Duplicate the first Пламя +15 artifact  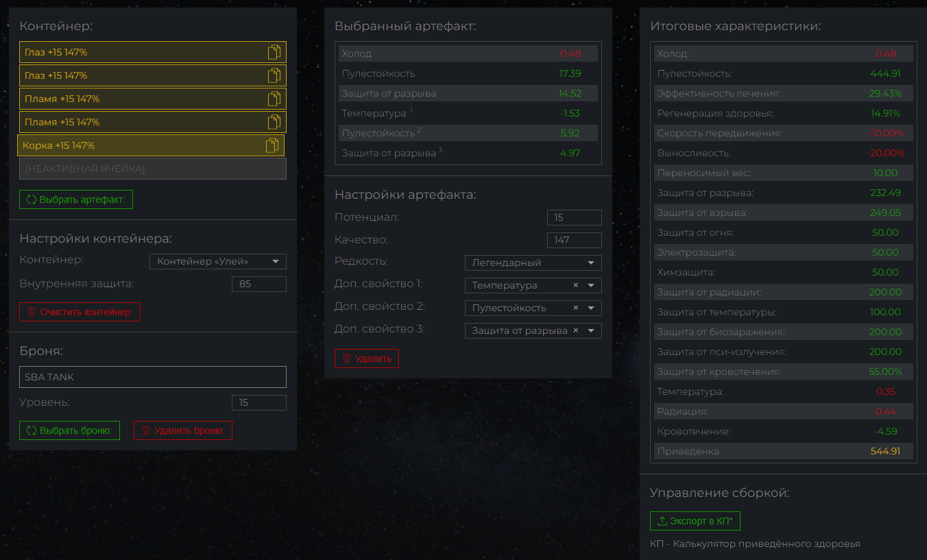pyautogui.click(x=274, y=99)
